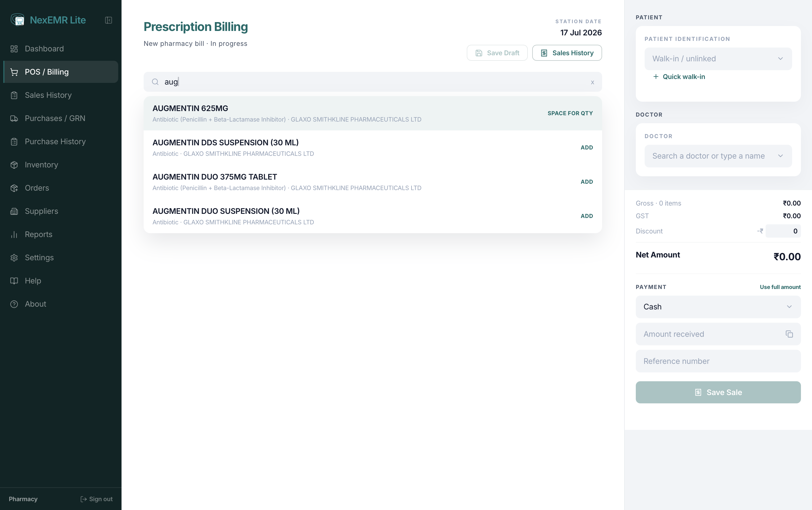Open the Reports section
The width and height of the screenshot is (812, 510).
[61, 235]
